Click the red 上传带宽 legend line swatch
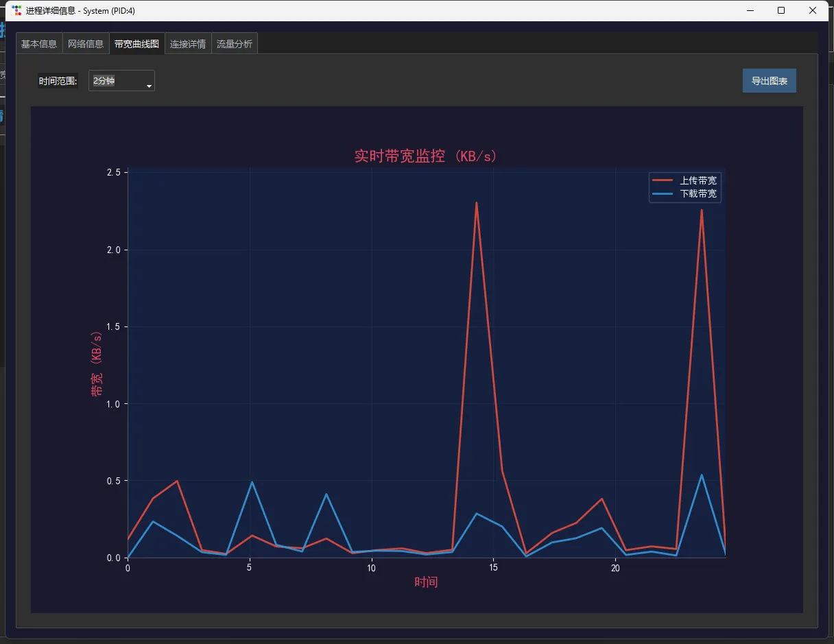The height and width of the screenshot is (644, 834). [x=663, y=180]
